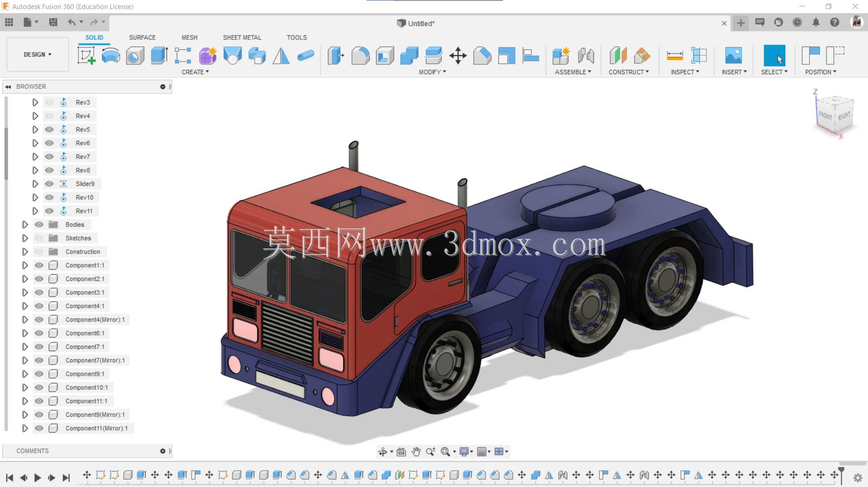Select the Press Pull tool

(x=336, y=56)
